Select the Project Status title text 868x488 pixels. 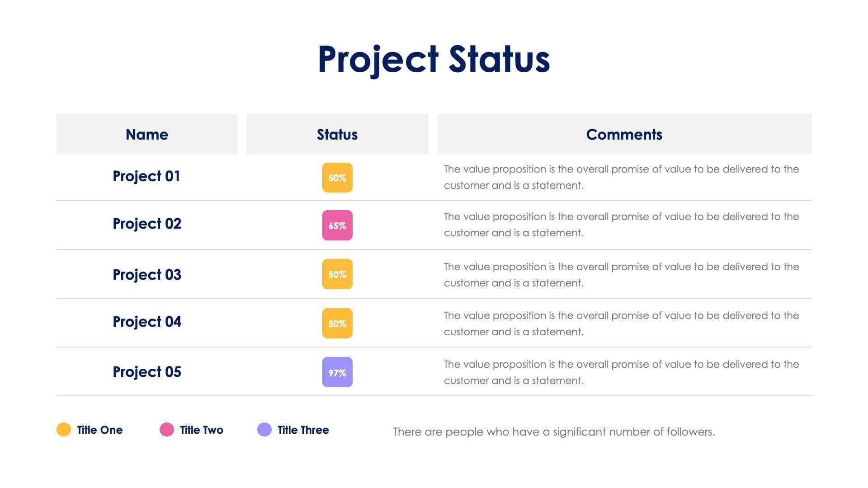434,59
